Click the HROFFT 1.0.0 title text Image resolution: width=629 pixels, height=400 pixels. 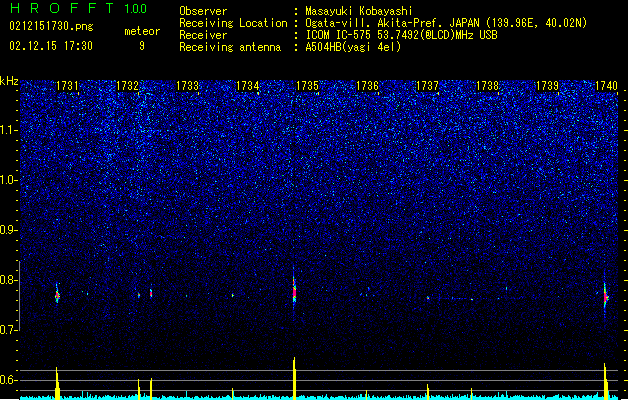pyautogui.click(x=79, y=8)
